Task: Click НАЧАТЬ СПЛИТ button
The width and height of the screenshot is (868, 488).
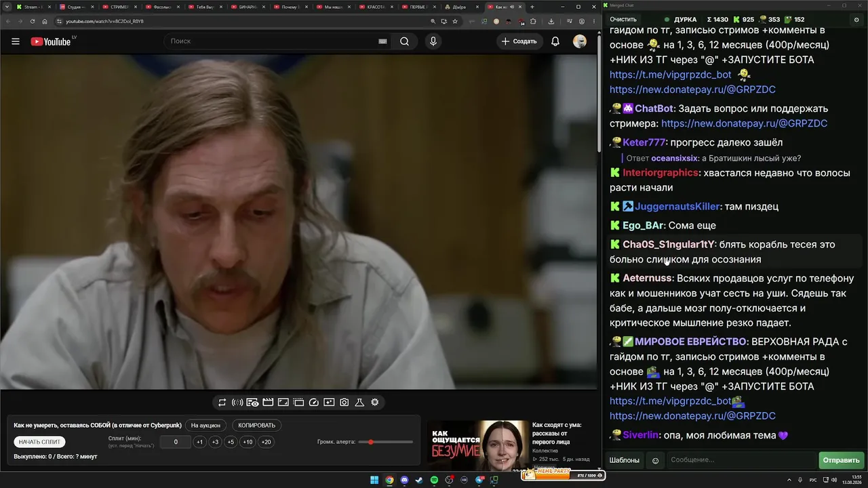Action: click(x=40, y=442)
